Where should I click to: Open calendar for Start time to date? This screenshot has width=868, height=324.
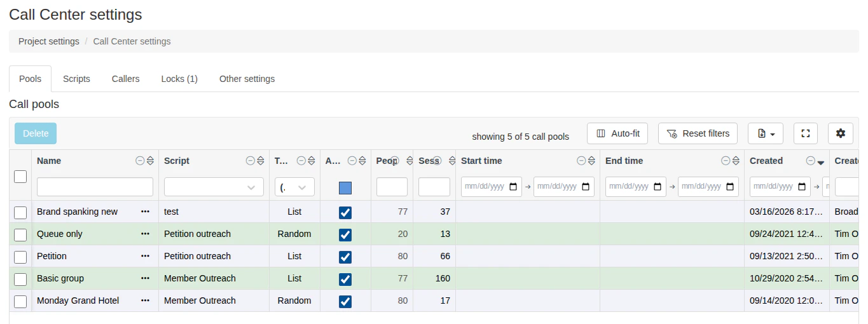pos(586,187)
